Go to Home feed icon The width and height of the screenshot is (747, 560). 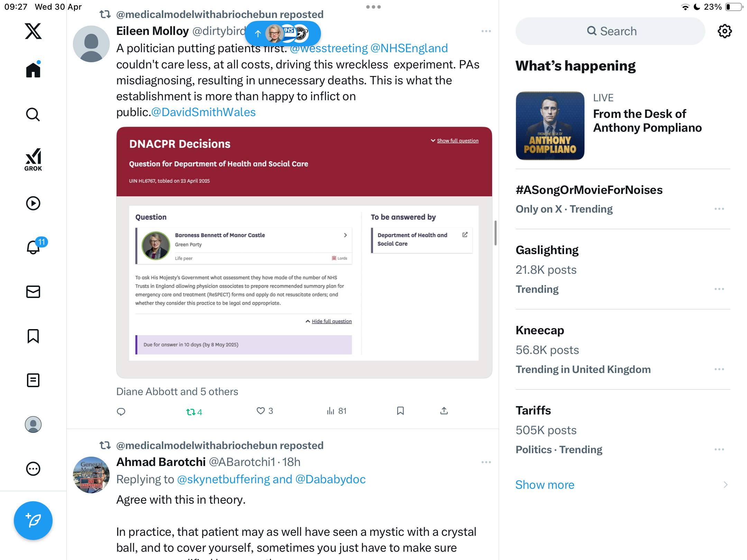[x=33, y=69]
